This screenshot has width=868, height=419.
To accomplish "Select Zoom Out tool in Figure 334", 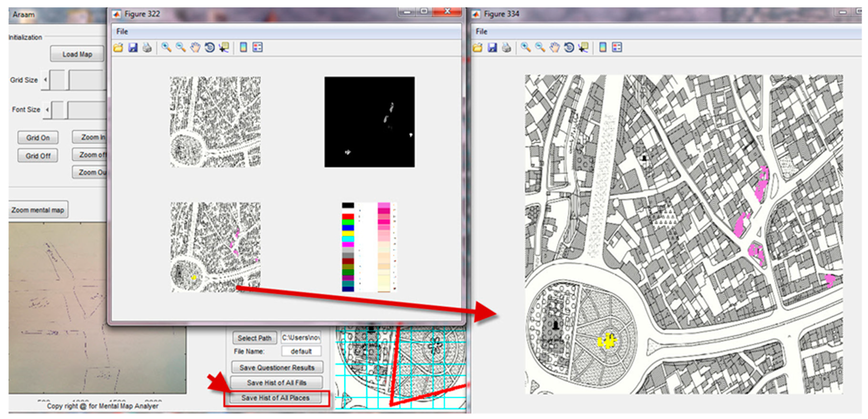I will [x=540, y=48].
